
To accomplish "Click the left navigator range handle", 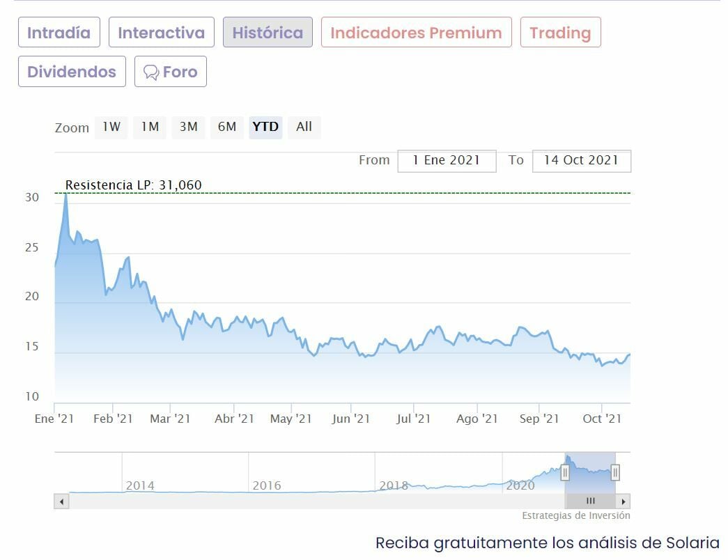I will click(x=566, y=473).
